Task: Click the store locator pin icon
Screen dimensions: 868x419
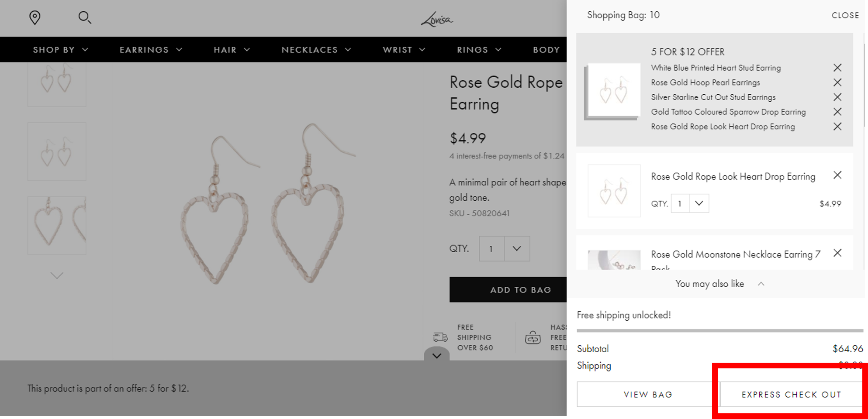Action: [x=35, y=17]
